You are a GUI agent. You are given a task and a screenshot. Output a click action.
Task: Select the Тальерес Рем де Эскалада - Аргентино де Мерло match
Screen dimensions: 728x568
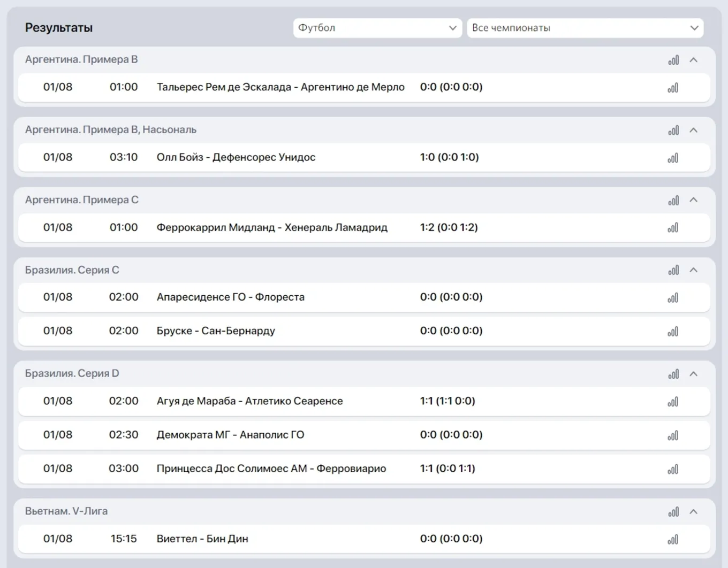tap(280, 87)
